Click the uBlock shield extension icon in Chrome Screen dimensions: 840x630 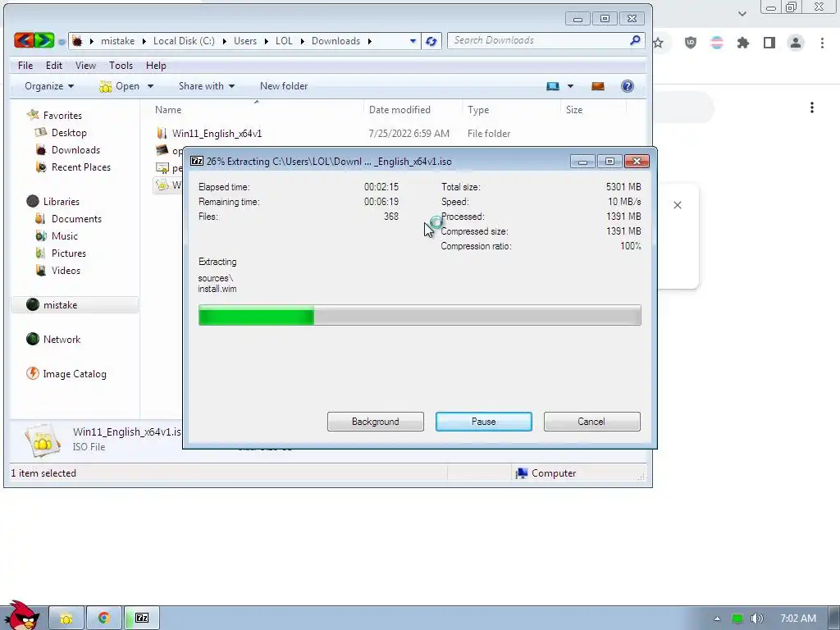click(691, 43)
